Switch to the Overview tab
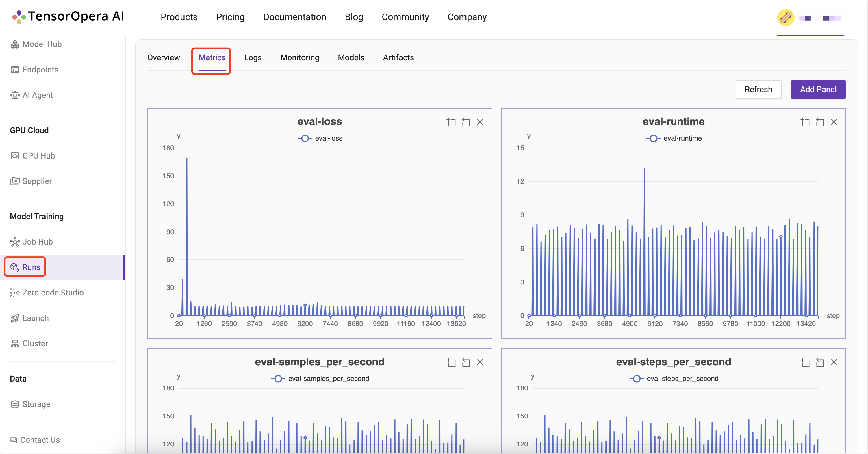 [164, 57]
